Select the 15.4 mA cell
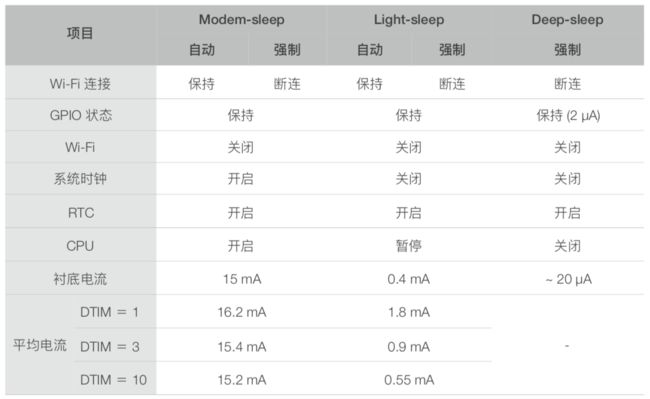The width and height of the screenshot is (650, 399). (x=242, y=346)
